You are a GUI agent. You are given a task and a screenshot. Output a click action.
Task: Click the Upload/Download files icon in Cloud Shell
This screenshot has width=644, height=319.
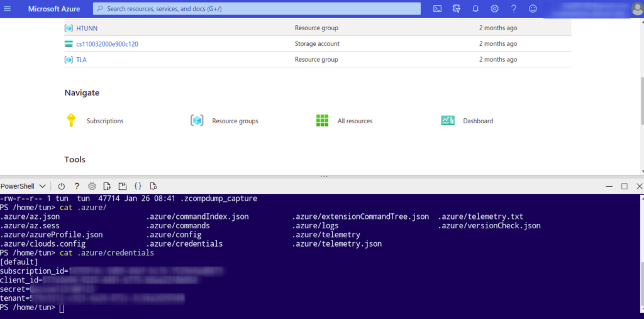(x=107, y=186)
